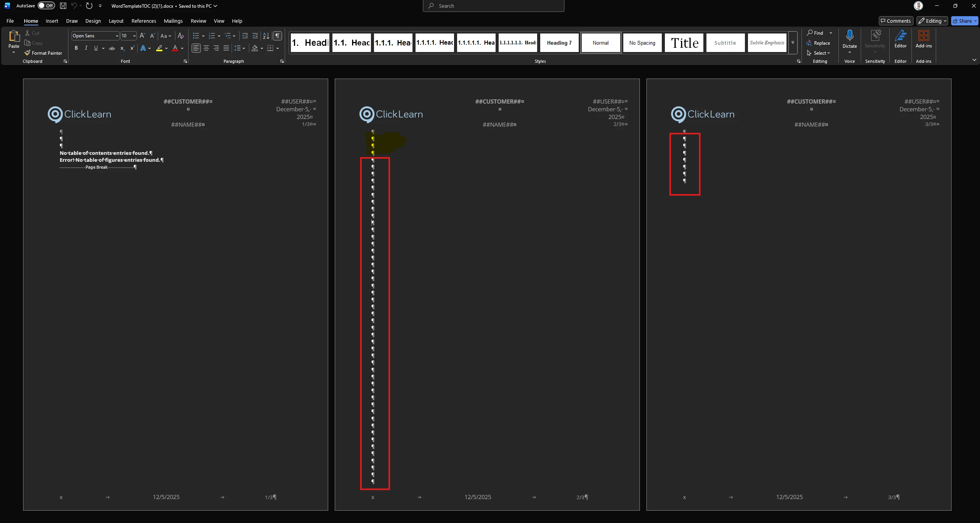Apply the yellow text highlight color
Image resolution: width=980 pixels, height=523 pixels.
pyautogui.click(x=159, y=48)
